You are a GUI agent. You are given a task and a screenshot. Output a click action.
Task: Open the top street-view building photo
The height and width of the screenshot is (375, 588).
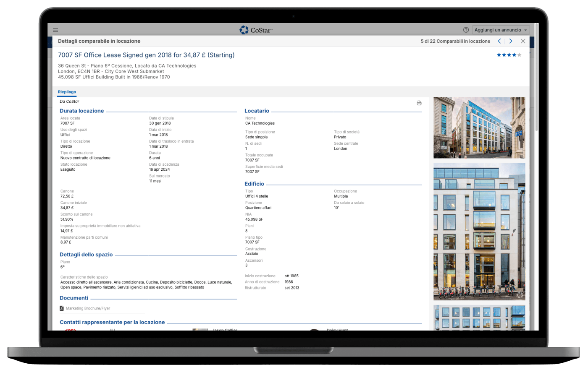[x=479, y=128]
